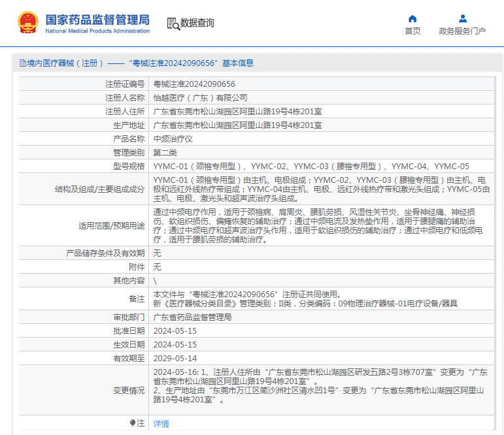The height and width of the screenshot is (435, 504).
Task: Select registrant name 怡越医疗（广东）有限公司
Action: pyautogui.click(x=200, y=98)
